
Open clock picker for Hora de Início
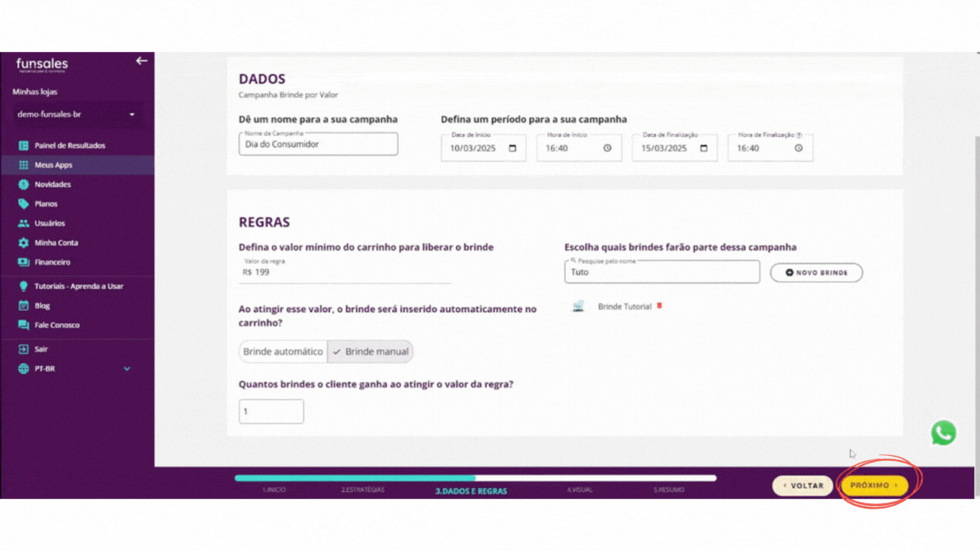coord(607,148)
